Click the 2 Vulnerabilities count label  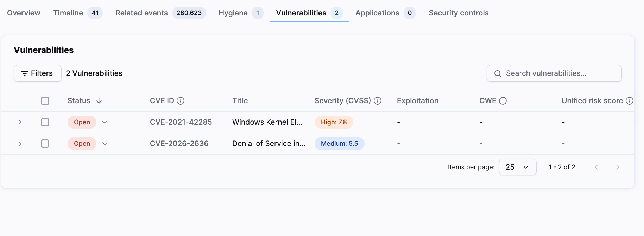tap(94, 73)
